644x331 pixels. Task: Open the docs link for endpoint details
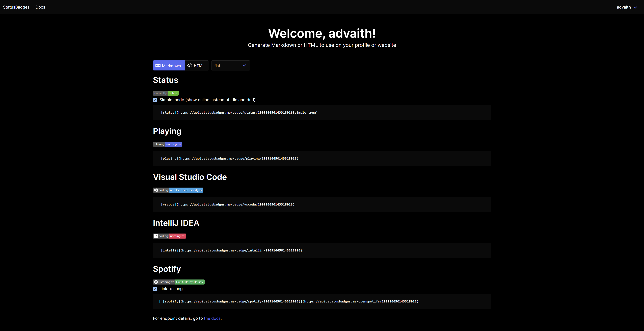coord(212,318)
